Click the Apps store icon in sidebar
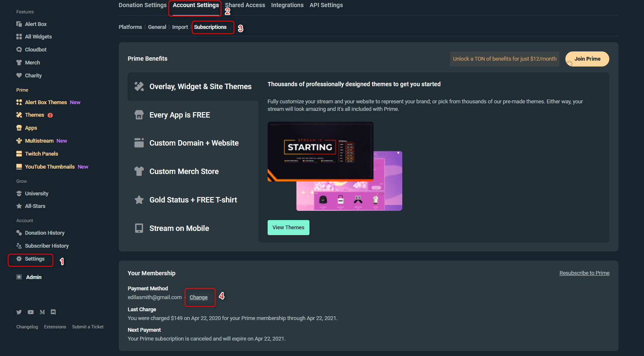 [x=19, y=128]
